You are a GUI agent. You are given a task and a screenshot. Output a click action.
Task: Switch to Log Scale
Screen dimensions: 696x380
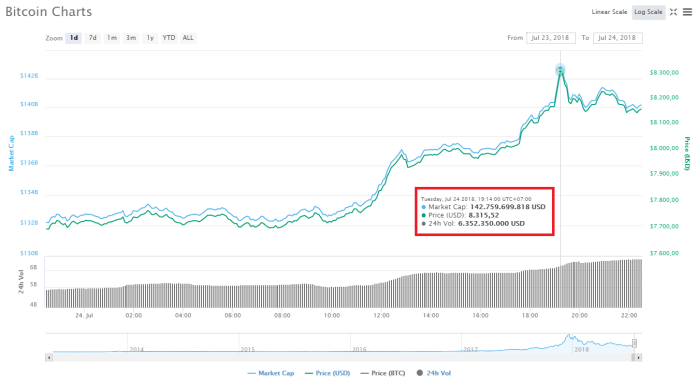click(x=648, y=12)
